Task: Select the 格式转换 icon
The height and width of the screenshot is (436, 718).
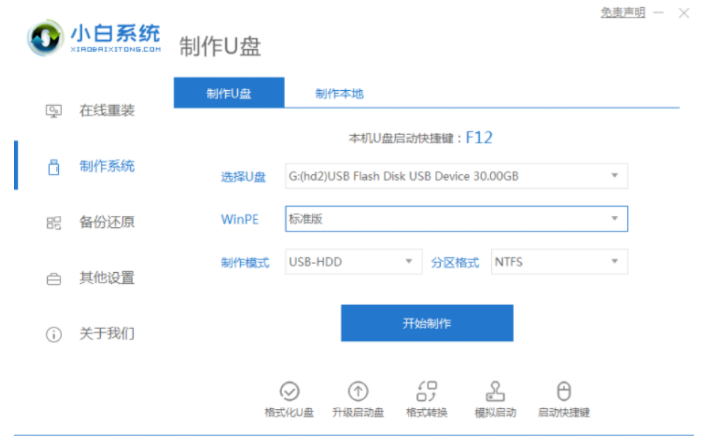Action: pos(426,391)
